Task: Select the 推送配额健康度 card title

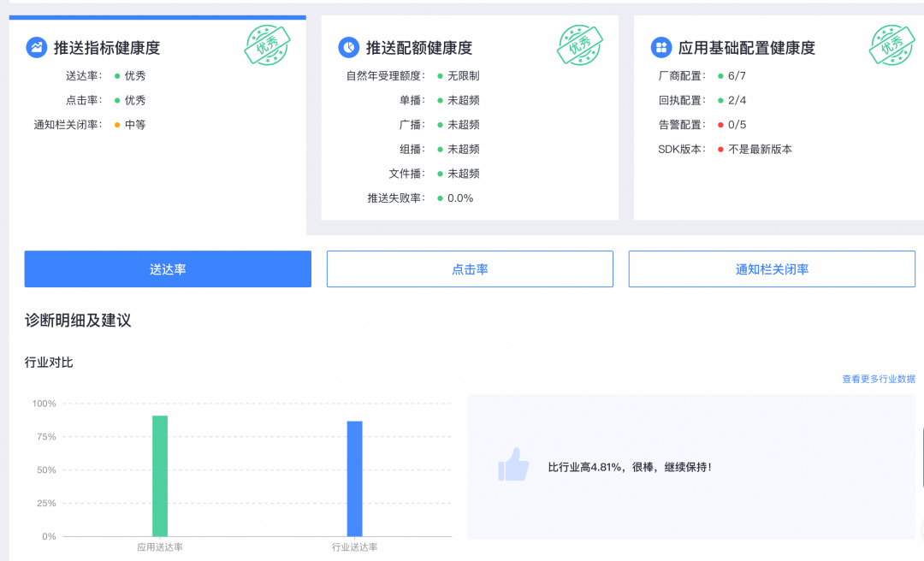Action: click(419, 48)
